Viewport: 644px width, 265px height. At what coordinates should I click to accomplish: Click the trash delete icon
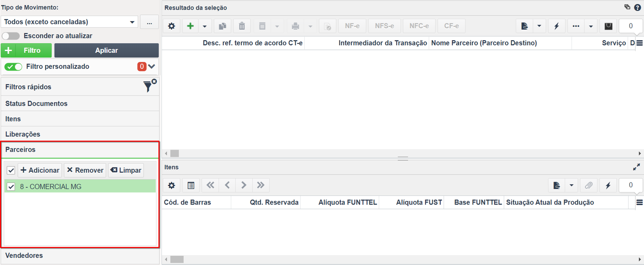click(x=242, y=26)
